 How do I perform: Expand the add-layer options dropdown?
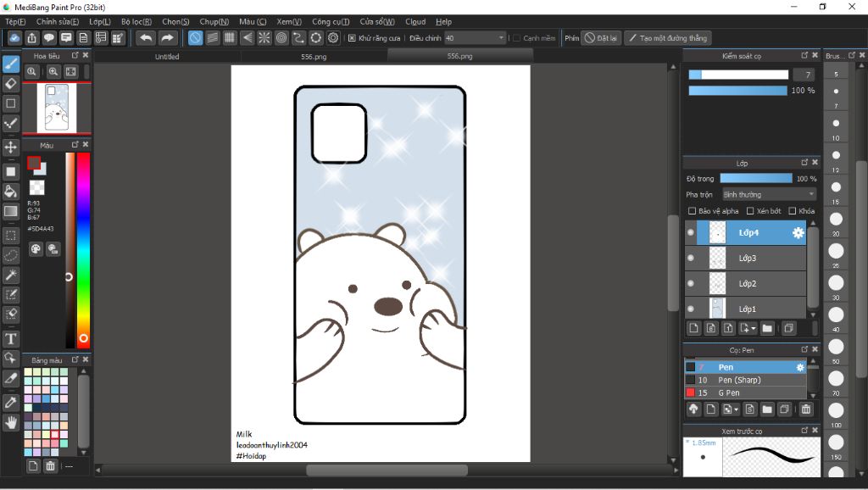coord(748,328)
